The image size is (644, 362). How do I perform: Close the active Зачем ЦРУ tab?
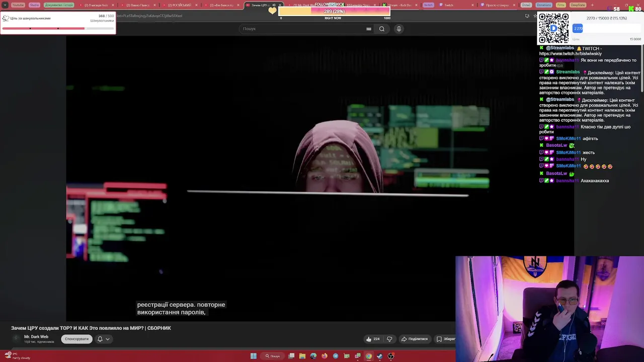point(280,5)
